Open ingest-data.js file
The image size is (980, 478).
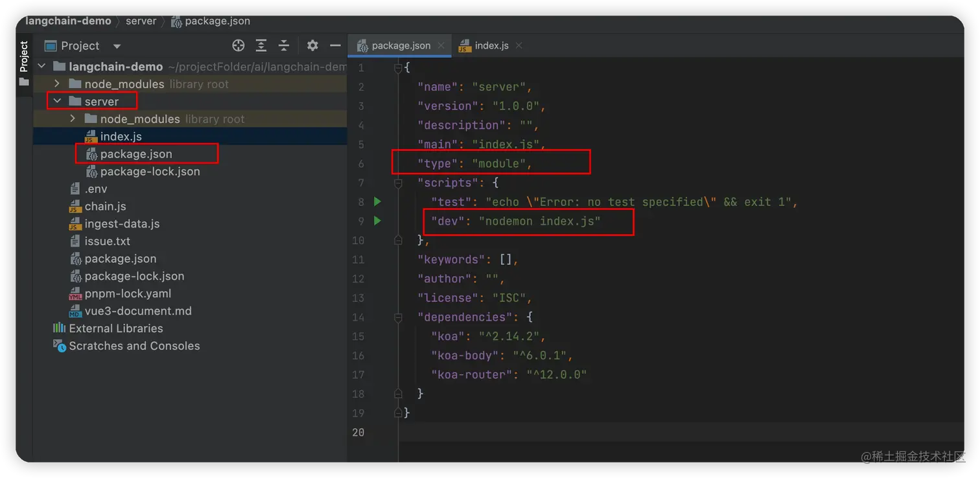pos(122,223)
